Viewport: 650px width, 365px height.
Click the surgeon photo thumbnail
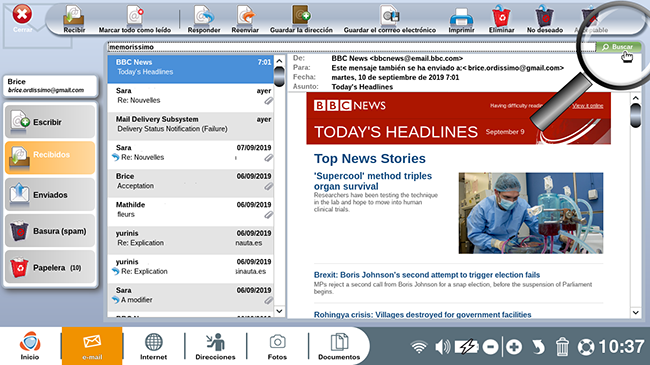click(x=531, y=213)
